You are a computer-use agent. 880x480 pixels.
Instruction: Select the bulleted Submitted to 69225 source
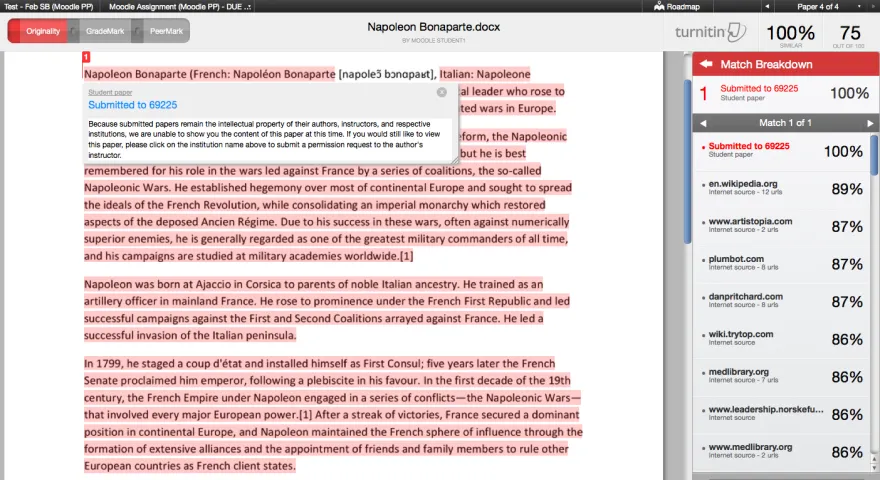pos(781,150)
